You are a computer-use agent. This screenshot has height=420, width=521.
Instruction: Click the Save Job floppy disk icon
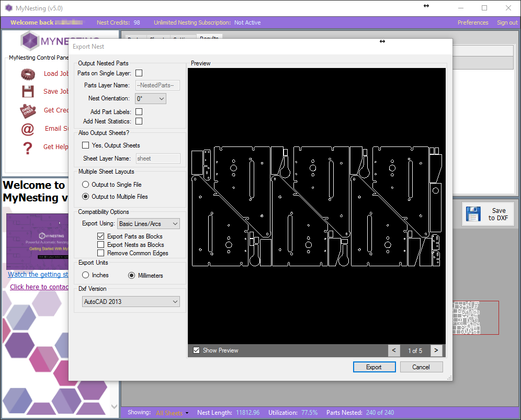[29, 91]
